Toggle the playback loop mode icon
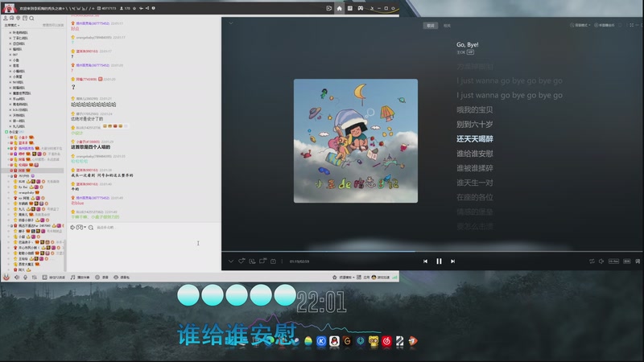Viewport: 644px width, 362px height. (592, 261)
